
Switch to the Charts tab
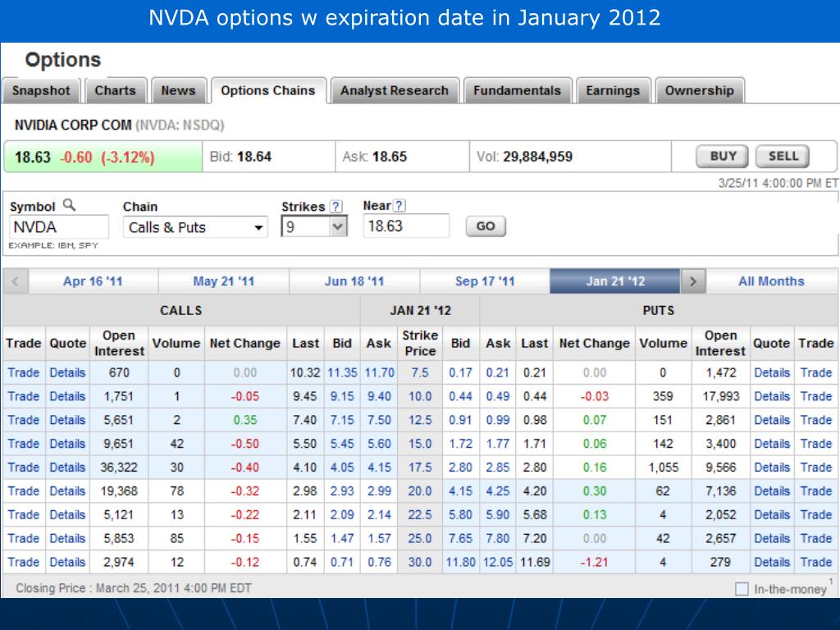click(x=115, y=90)
